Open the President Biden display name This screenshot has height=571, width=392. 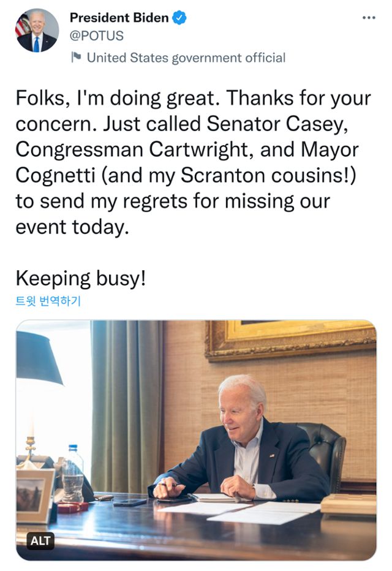119,18
